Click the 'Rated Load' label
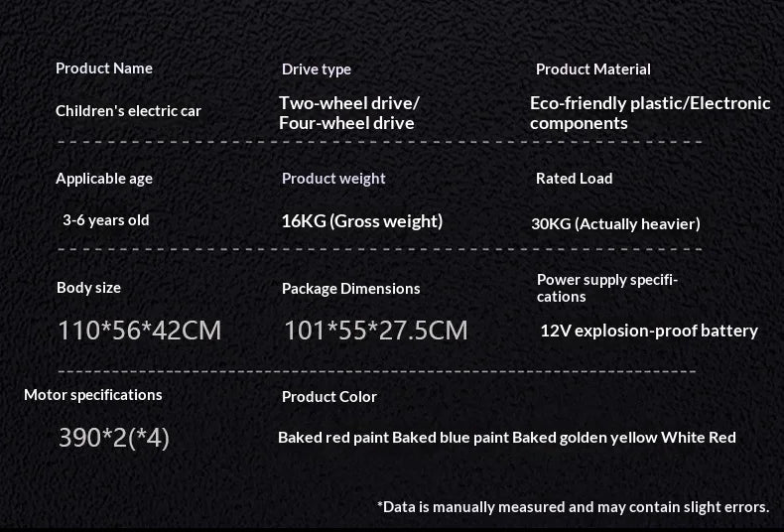 pos(575,179)
